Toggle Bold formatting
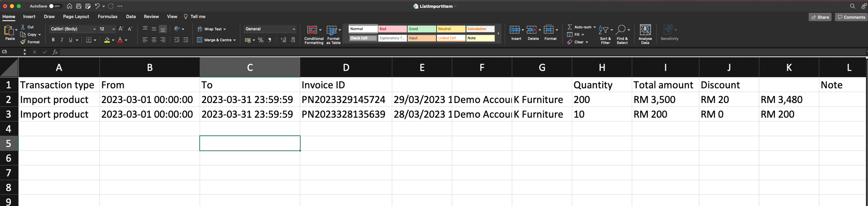The width and height of the screenshot is (868, 206). 53,40
